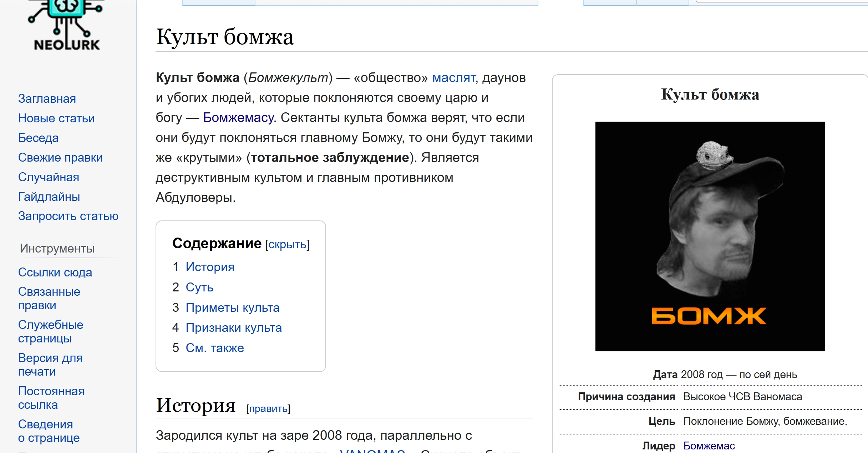The height and width of the screenshot is (453, 868).
Task: Open Новые статьи in the sidebar
Action: 56,118
